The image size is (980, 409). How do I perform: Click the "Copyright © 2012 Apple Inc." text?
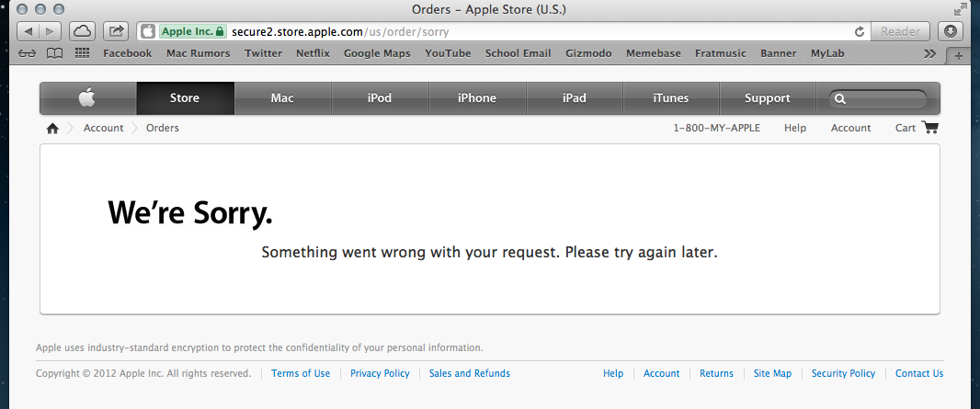[x=143, y=373]
